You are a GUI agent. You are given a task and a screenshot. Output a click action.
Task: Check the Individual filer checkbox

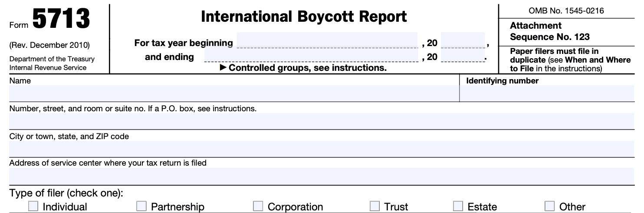coord(33,206)
